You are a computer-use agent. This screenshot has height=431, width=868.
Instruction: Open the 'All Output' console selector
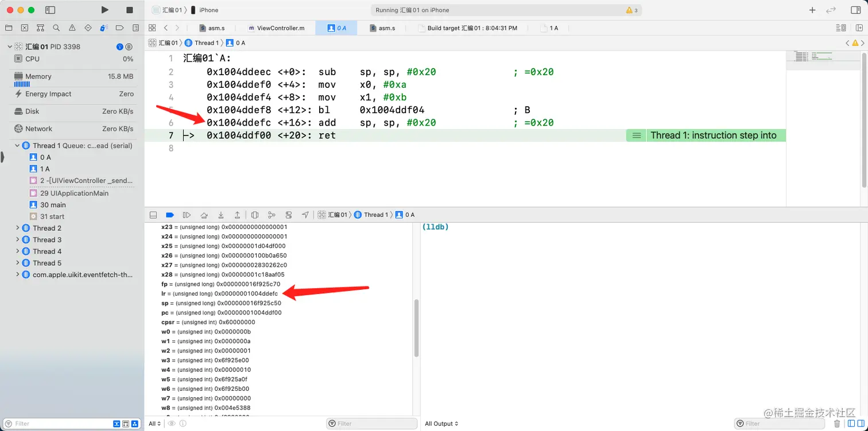441,424
